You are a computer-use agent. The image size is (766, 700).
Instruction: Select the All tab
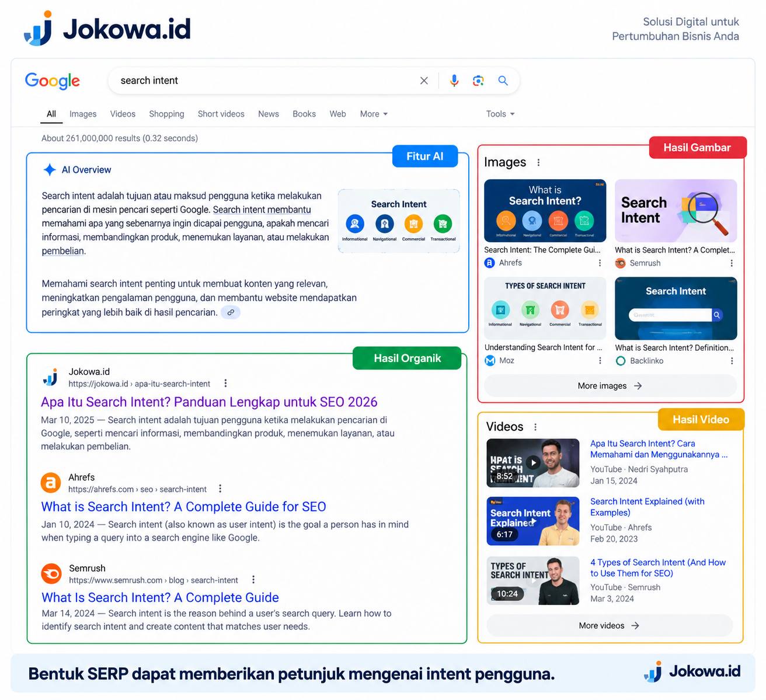point(51,114)
